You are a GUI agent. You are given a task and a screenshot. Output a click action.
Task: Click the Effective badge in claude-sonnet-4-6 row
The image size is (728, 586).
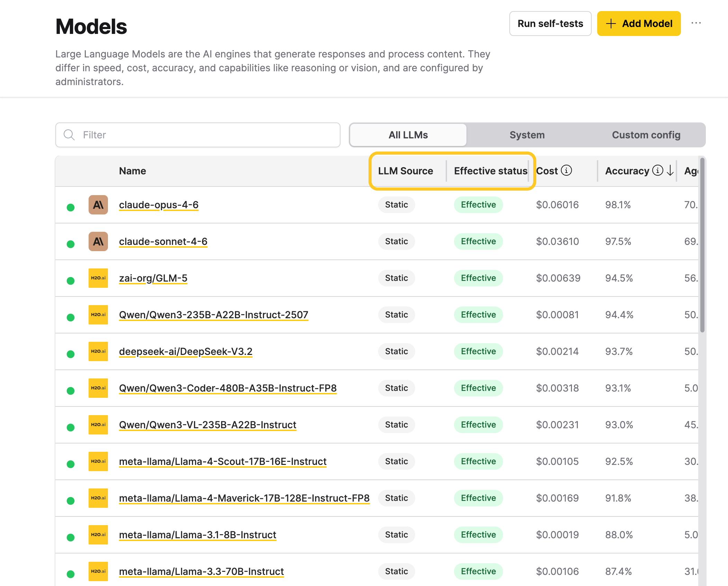[478, 241]
